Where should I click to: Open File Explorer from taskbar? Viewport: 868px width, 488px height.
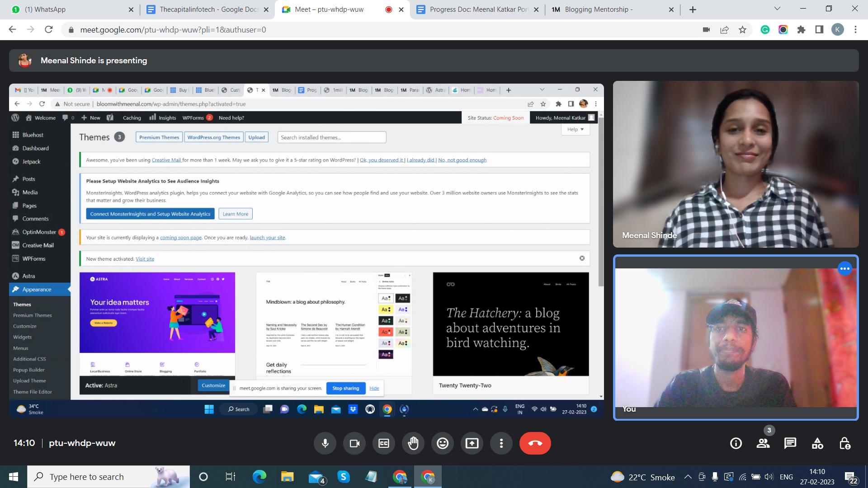coord(287,477)
